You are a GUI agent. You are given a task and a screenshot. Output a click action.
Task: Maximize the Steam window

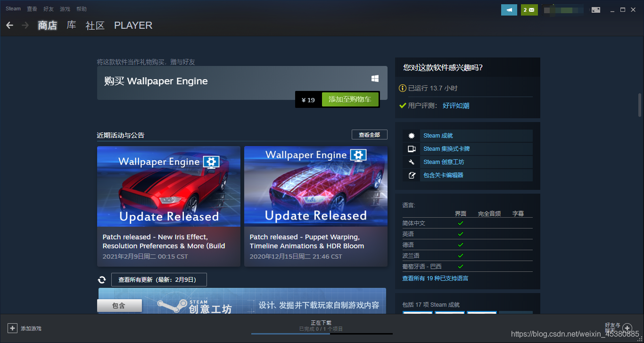pyautogui.click(x=623, y=9)
